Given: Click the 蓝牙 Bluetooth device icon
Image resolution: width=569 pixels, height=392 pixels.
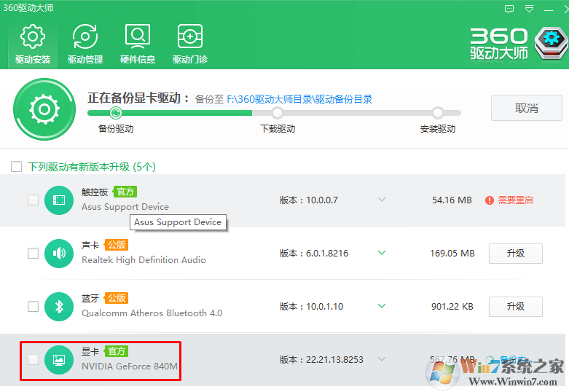Looking at the screenshot, I should pos(59,306).
